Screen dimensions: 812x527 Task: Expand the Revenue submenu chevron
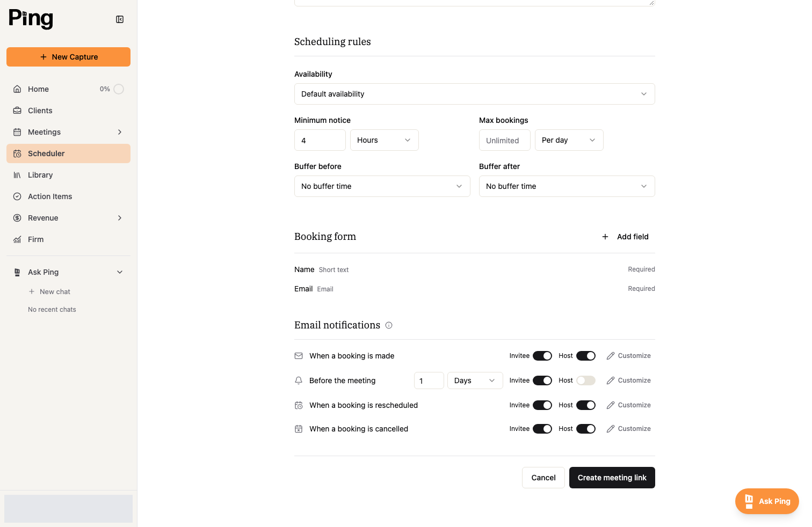[x=120, y=218]
